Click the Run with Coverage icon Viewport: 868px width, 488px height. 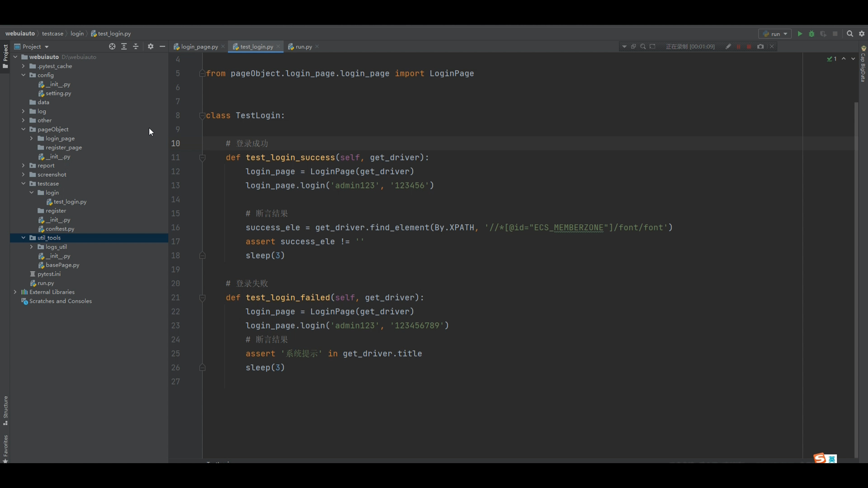(823, 34)
